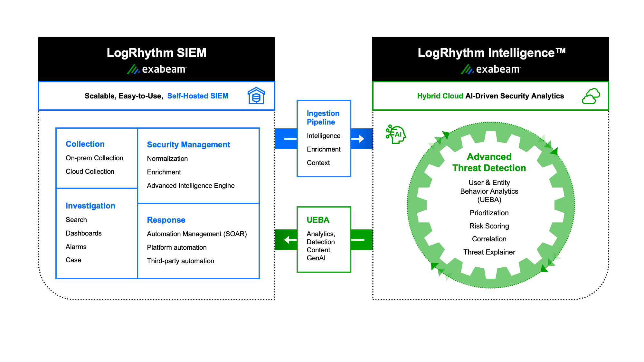Click the Exabeam logo under LogRhythm SIEM
Screen dimensions: 644x362
coord(156,69)
